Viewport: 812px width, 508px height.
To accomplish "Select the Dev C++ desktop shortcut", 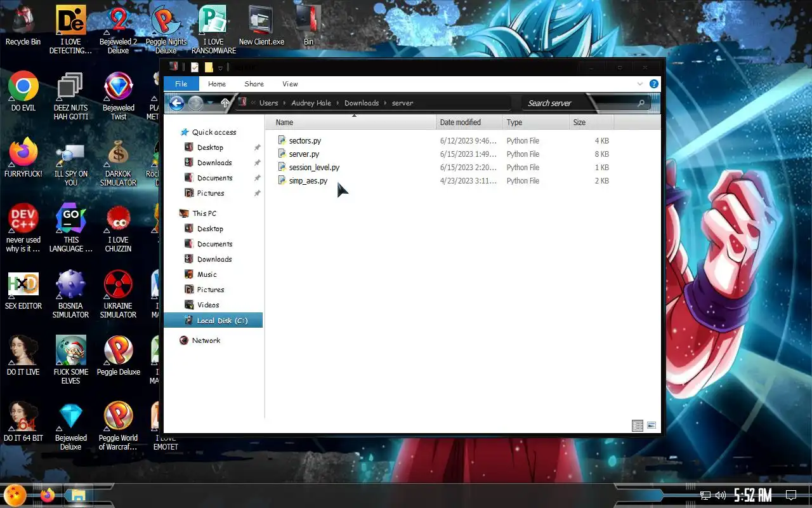I will (23, 227).
